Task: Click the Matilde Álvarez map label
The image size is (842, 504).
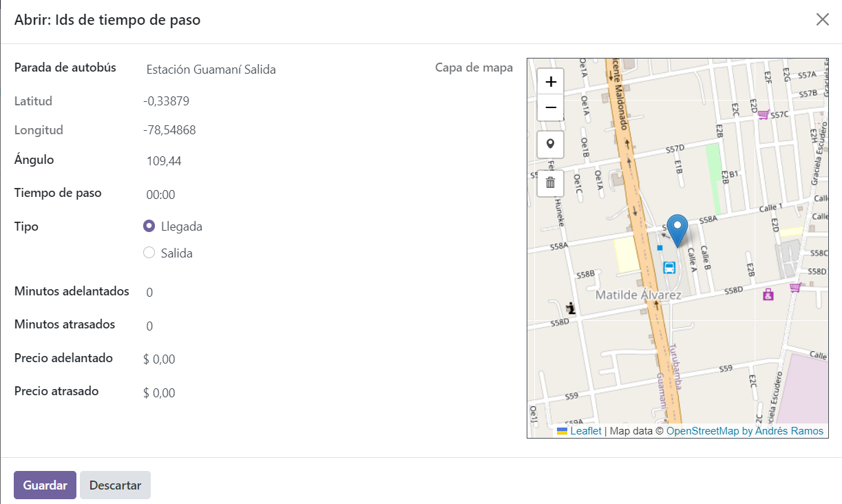Action: pos(638,295)
